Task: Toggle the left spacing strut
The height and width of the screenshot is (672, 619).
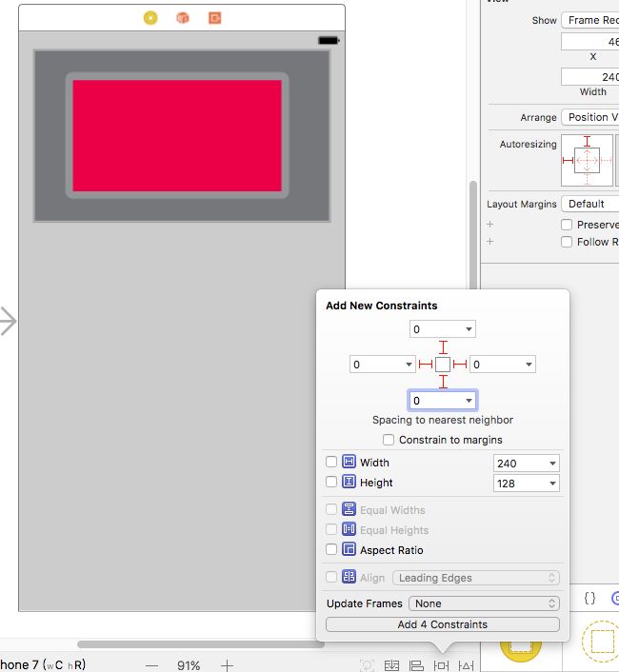Action: point(426,365)
